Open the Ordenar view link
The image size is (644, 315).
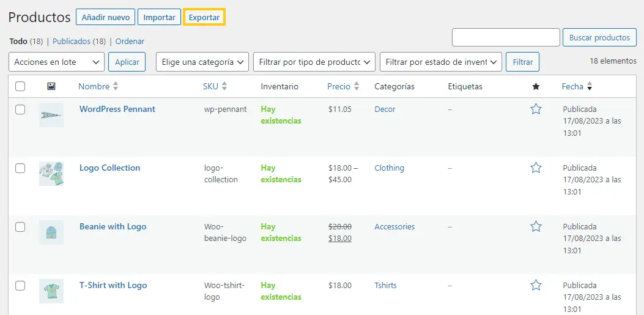tap(130, 42)
